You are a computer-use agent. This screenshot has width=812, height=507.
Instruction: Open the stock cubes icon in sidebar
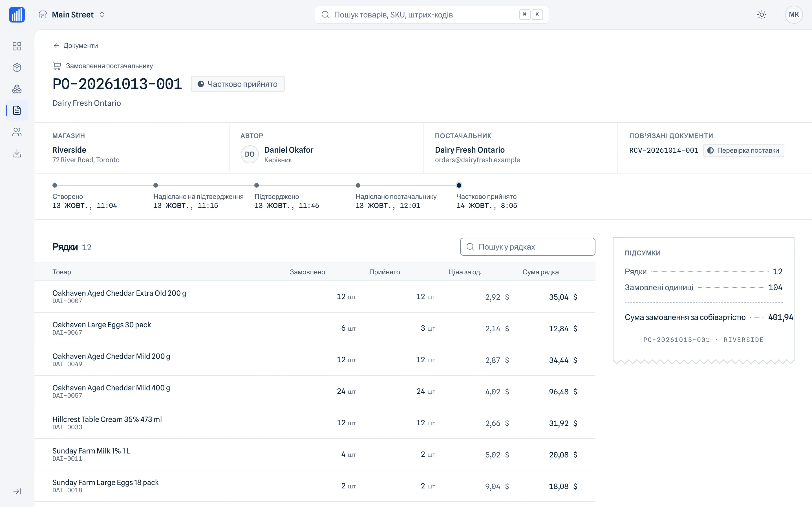[x=17, y=89]
